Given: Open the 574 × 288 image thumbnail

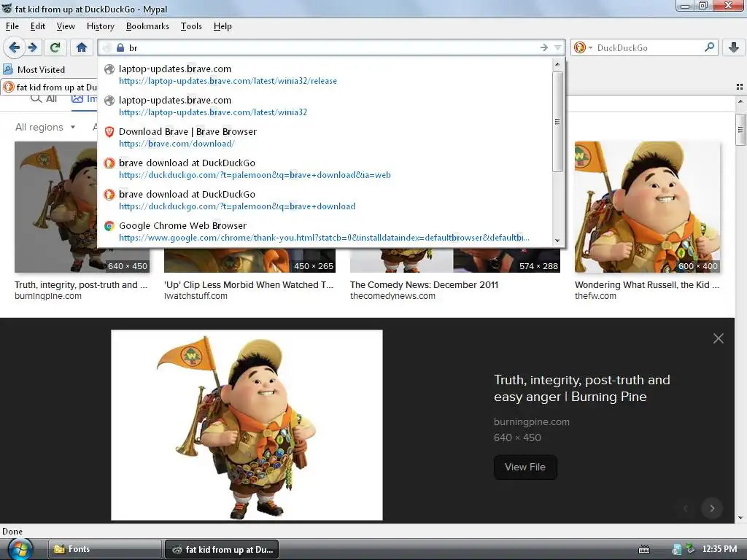Looking at the screenshot, I should [x=455, y=260].
